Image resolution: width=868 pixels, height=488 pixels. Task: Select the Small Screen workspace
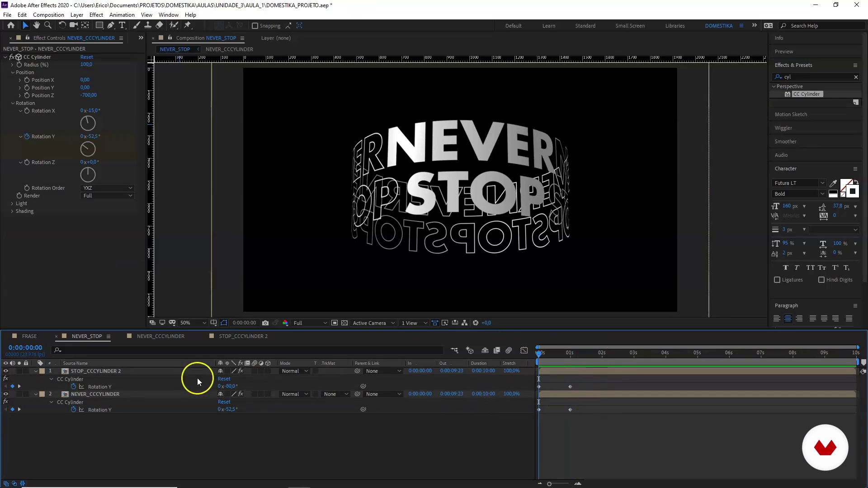pyautogui.click(x=630, y=26)
